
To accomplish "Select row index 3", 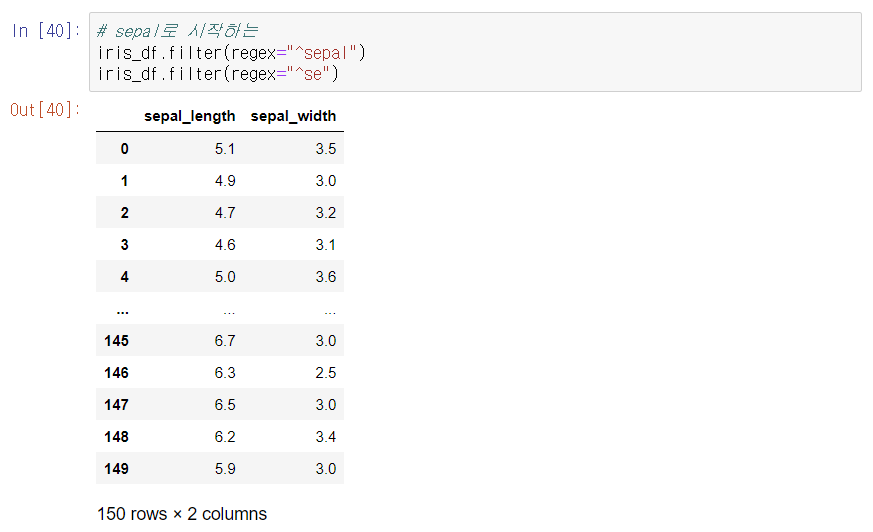I will point(125,245).
